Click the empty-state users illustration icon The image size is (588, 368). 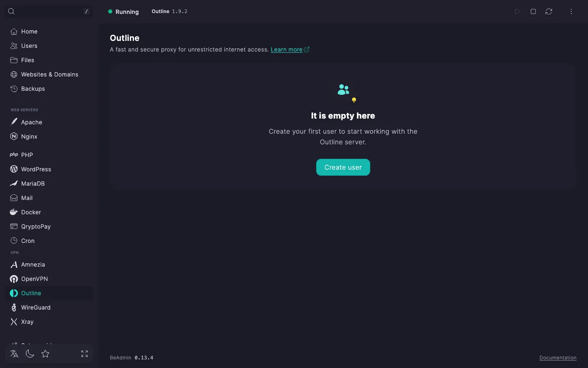tap(346, 93)
